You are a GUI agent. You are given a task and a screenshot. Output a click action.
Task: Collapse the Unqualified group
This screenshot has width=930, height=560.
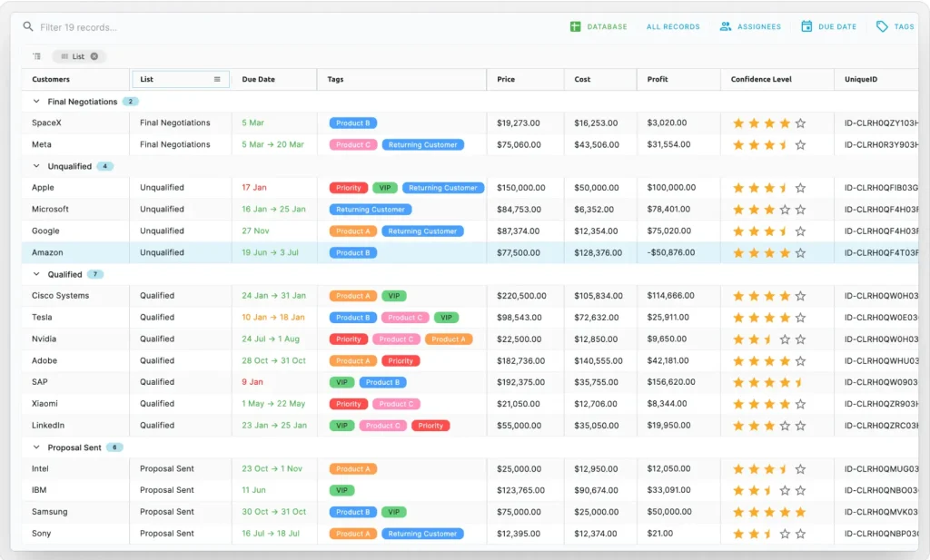click(36, 166)
